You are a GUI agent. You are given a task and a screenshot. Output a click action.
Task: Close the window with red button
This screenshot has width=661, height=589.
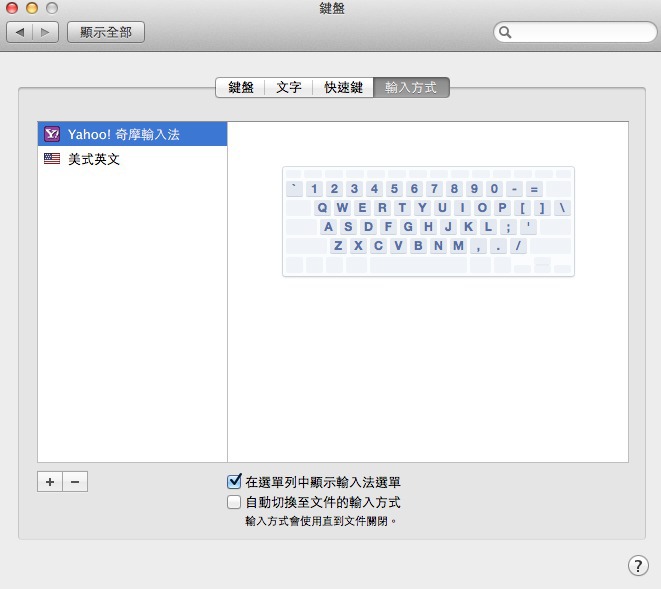tap(12, 8)
